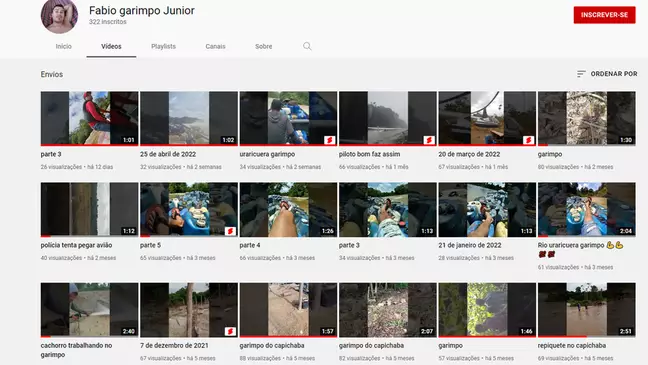Open the parte 4 video thumbnail
Viewport: 648px width, 365px height.
point(288,210)
